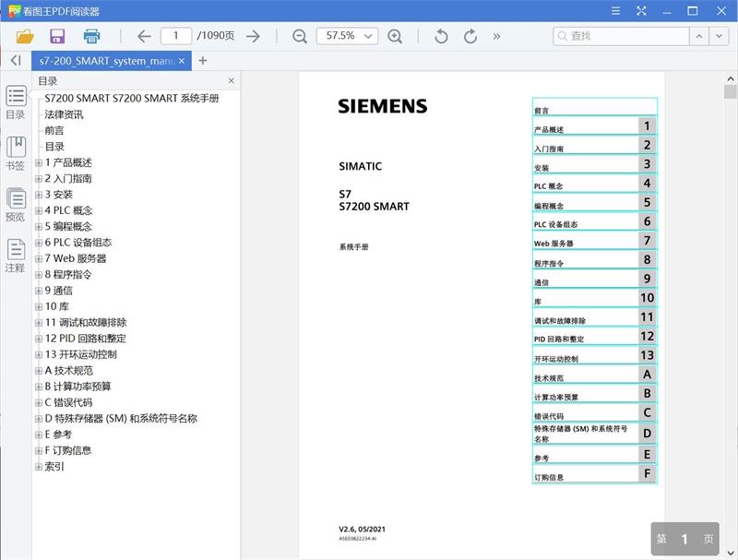Expand the 3 安装 tree node

(x=39, y=195)
